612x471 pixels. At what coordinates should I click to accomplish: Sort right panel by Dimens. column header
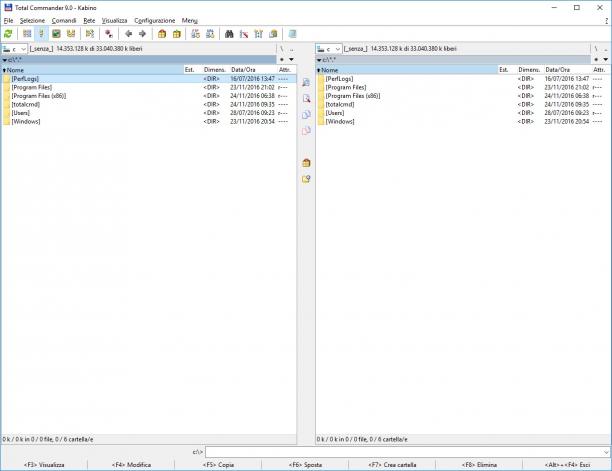(530, 70)
